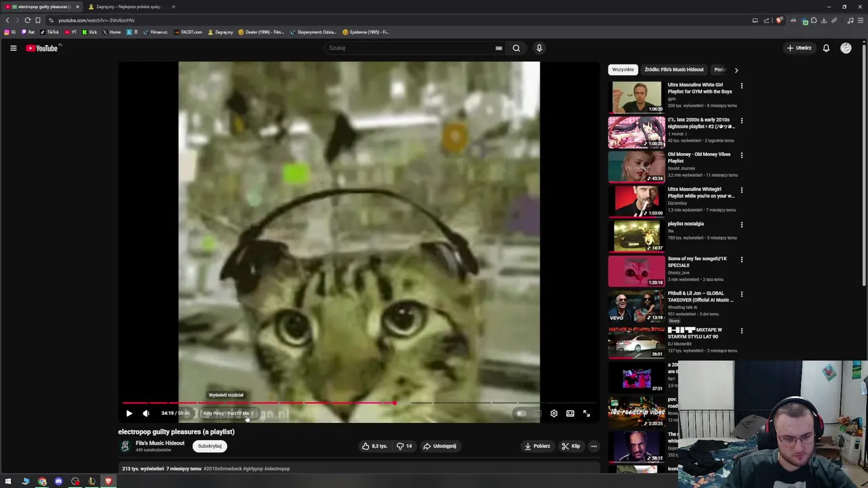Open the on-screen keyboard icon in search box
Screen dimensions: 868x488
pos(498,48)
